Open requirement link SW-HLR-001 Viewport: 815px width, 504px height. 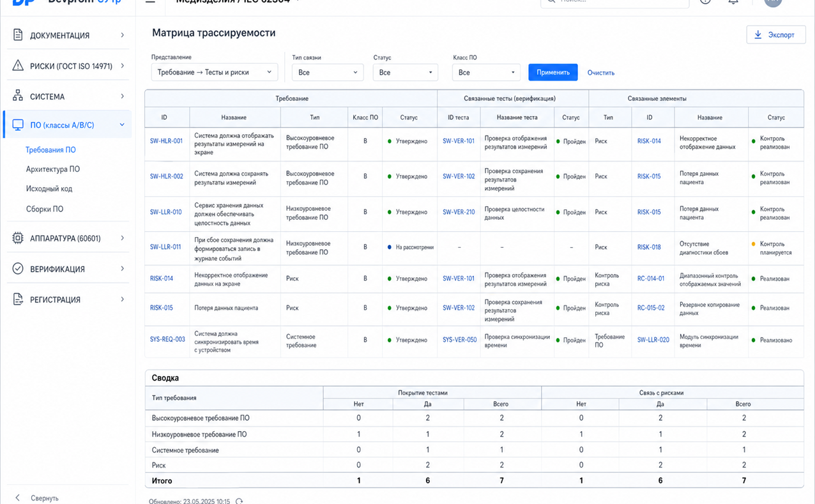[166, 141]
